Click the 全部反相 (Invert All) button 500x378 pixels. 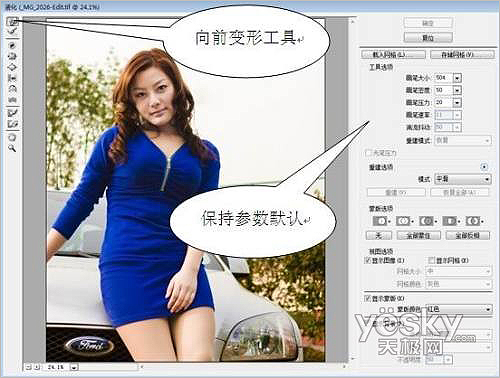468,235
